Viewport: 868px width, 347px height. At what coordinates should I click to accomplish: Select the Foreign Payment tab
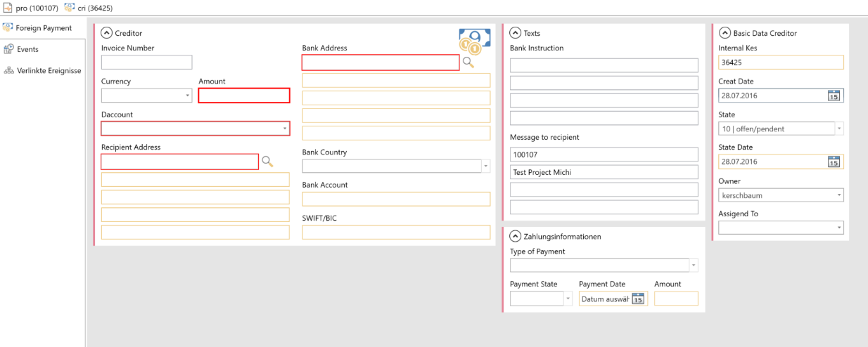44,28
